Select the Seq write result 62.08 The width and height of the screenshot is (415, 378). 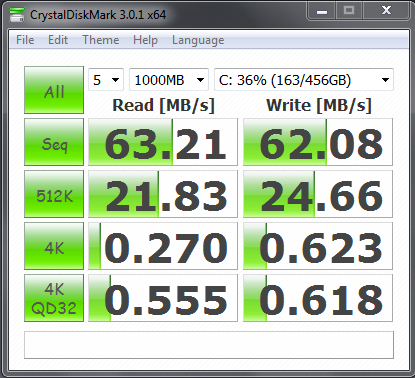[318, 142]
